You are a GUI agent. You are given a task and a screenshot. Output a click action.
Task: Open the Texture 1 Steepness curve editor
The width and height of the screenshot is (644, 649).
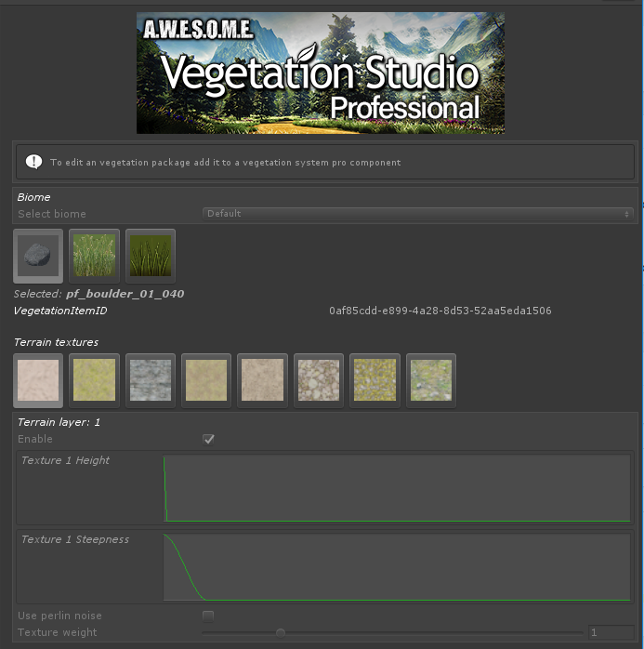click(397, 567)
